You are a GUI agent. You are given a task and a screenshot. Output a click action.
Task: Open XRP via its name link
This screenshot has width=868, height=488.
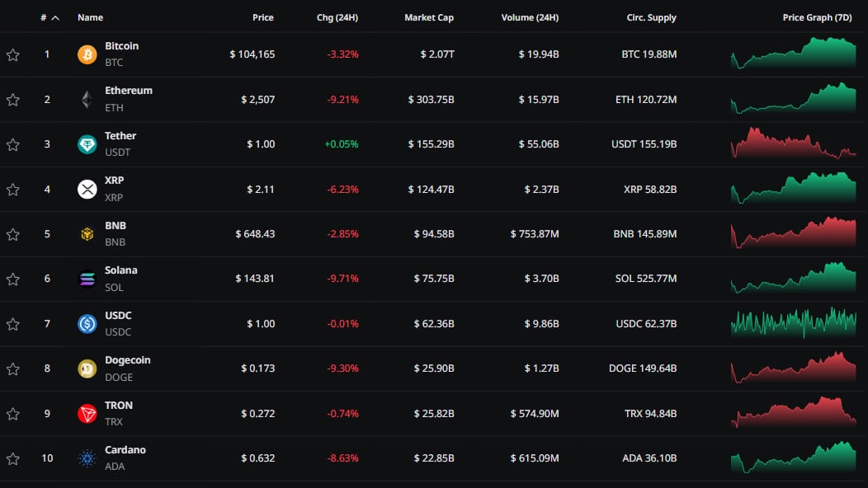pyautogui.click(x=114, y=180)
